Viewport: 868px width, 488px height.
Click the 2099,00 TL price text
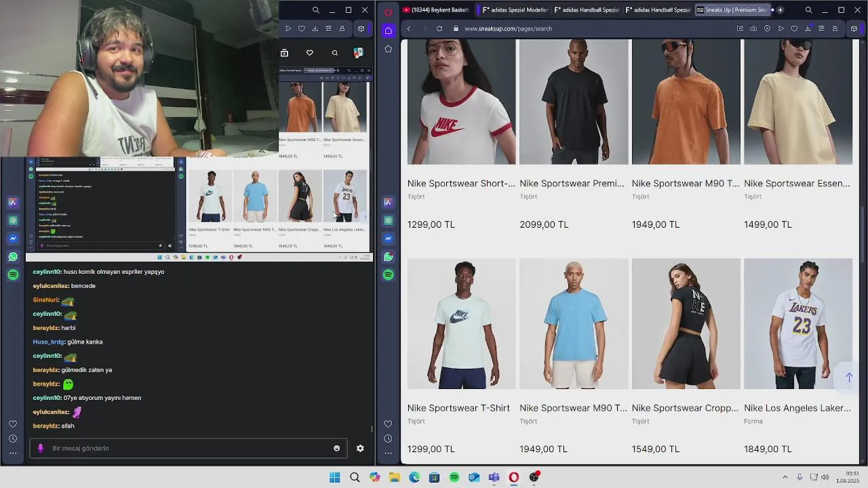click(x=544, y=224)
